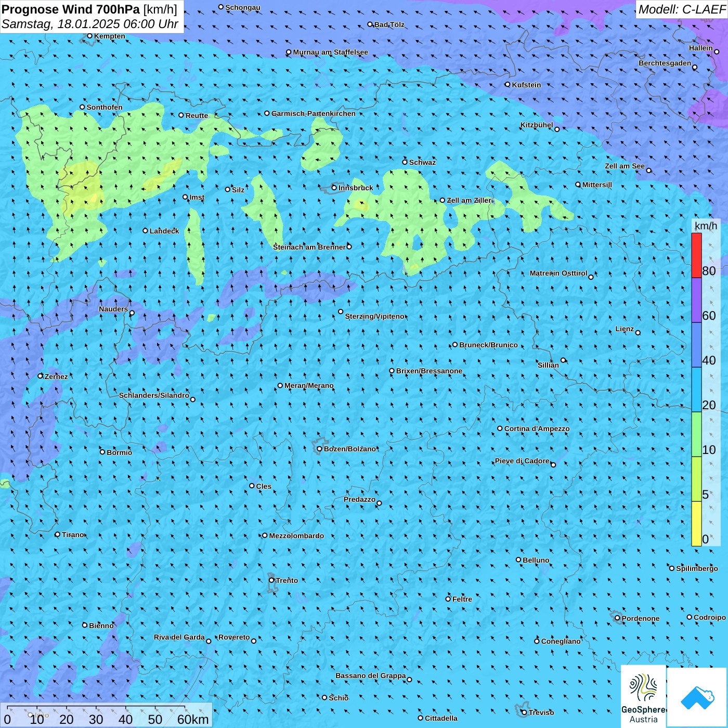Click the Reutte city label

[197, 115]
